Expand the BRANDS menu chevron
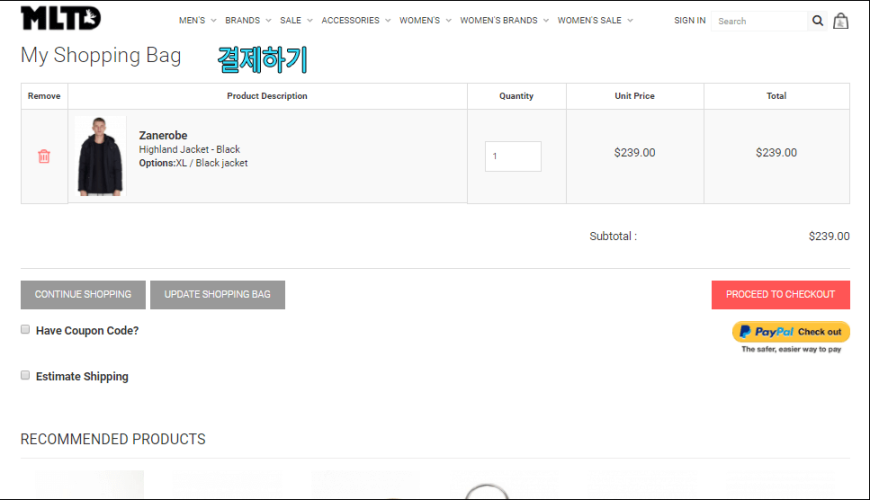 coord(269,21)
